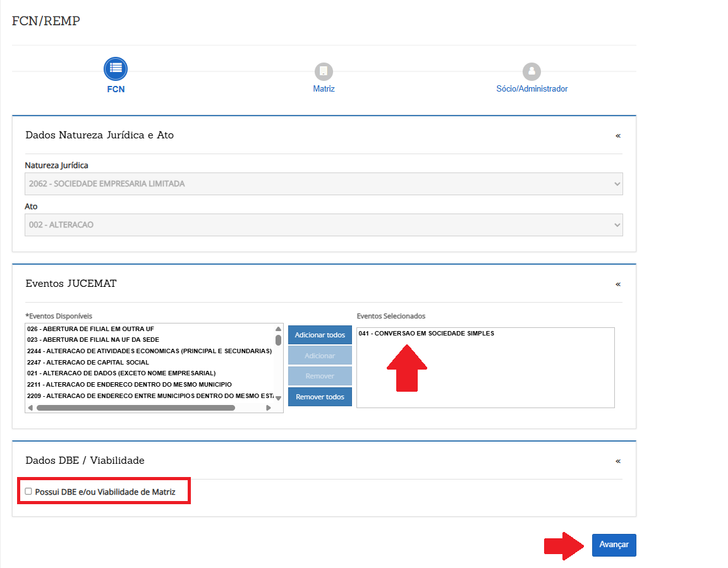Collapse the Dados Natureza Jurídica e Ato panel
The width and height of the screenshot is (728, 568).
[617, 136]
